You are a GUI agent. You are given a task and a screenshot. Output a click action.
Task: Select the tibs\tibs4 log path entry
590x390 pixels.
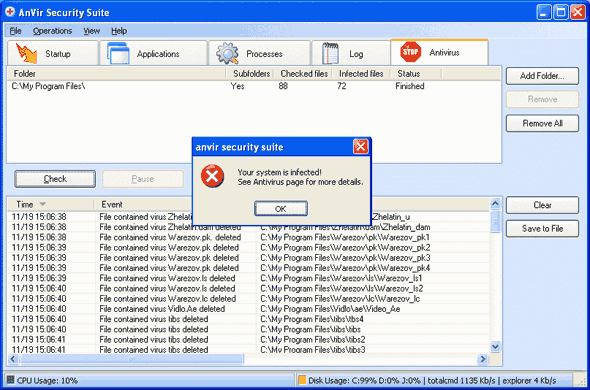tap(312, 319)
